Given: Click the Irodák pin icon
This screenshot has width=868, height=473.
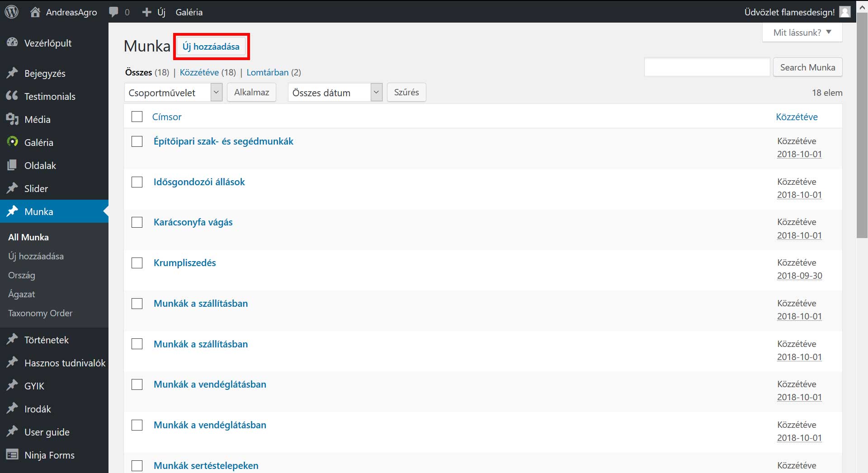Looking at the screenshot, I should tap(12, 408).
